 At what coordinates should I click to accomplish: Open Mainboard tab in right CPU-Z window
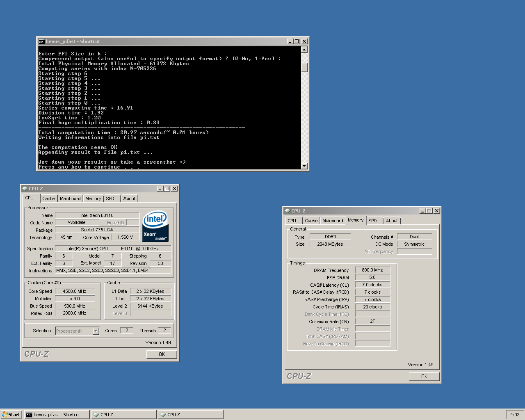tap(333, 221)
